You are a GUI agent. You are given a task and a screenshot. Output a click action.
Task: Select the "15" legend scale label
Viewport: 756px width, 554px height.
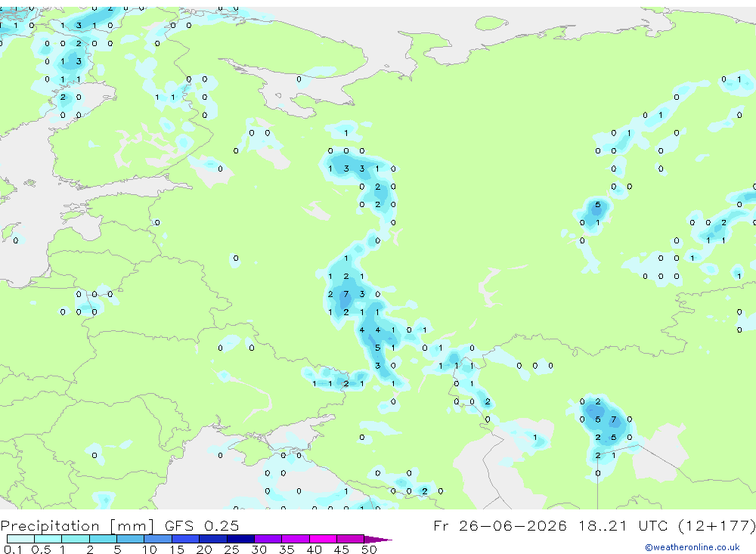coord(177,549)
